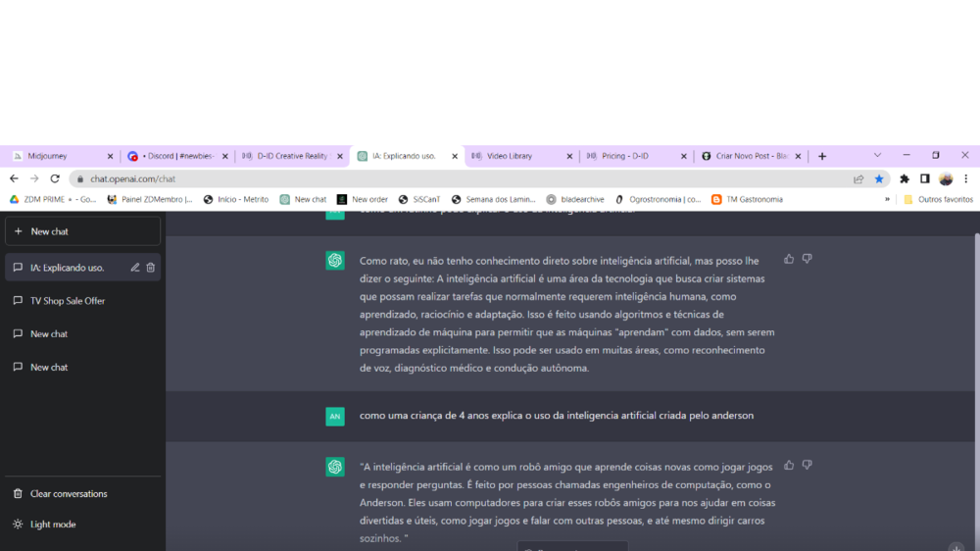Image resolution: width=980 pixels, height=551 pixels.
Task: Close the D-ID Creative Reality tab
Action: click(x=340, y=156)
